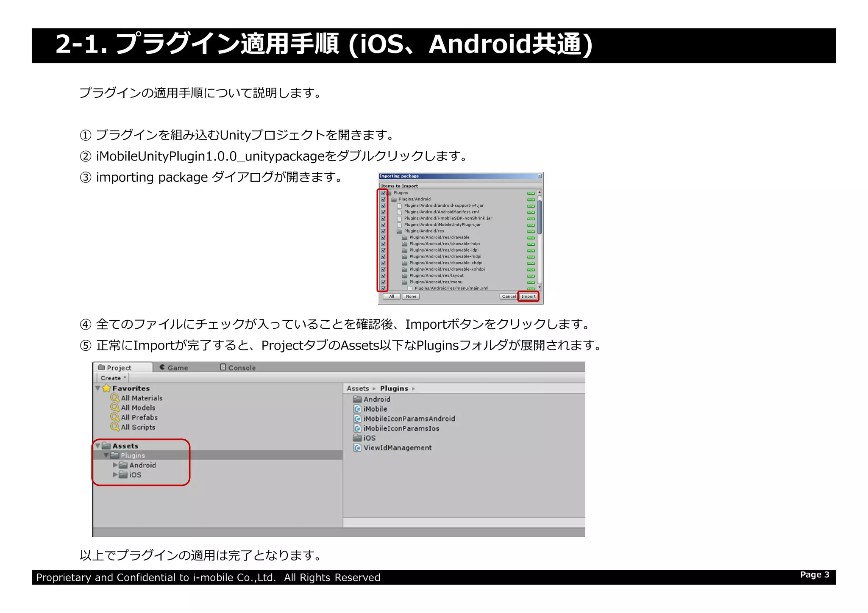Click the scroll-up arrow in import list
Screen dimensions: 868x613
(x=540, y=193)
